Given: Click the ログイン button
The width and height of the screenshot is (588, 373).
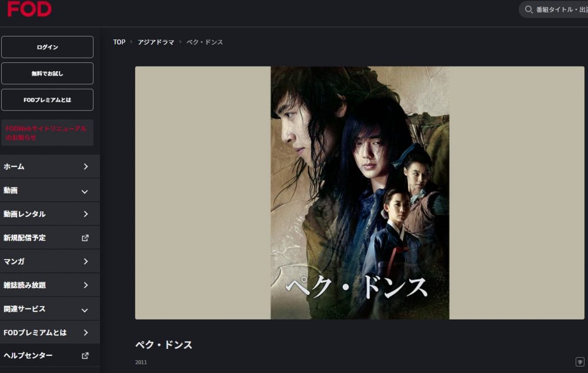Looking at the screenshot, I should [x=47, y=47].
